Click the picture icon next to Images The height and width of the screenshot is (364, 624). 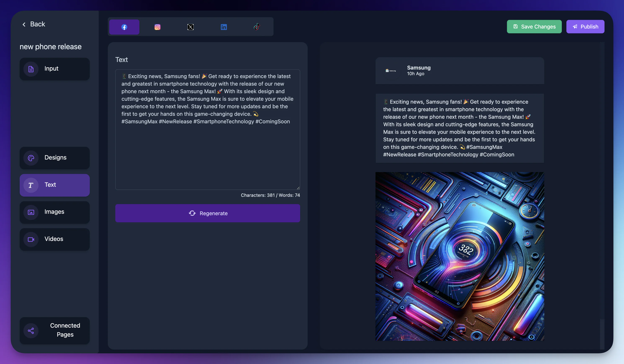tap(31, 212)
